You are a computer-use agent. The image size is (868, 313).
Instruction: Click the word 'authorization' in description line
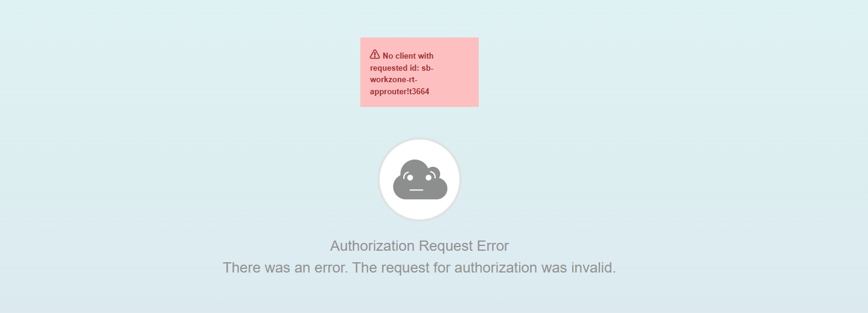point(496,268)
